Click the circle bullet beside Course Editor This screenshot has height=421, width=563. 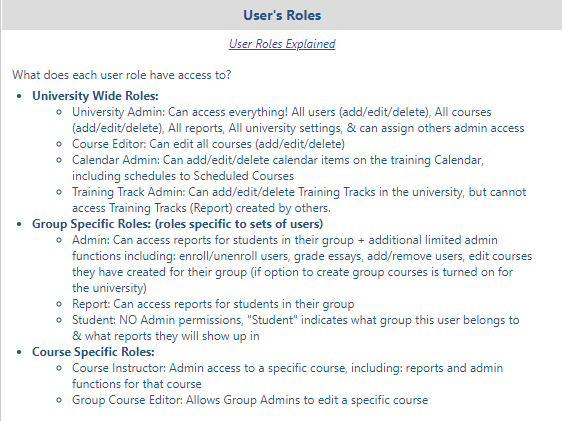pos(59,144)
